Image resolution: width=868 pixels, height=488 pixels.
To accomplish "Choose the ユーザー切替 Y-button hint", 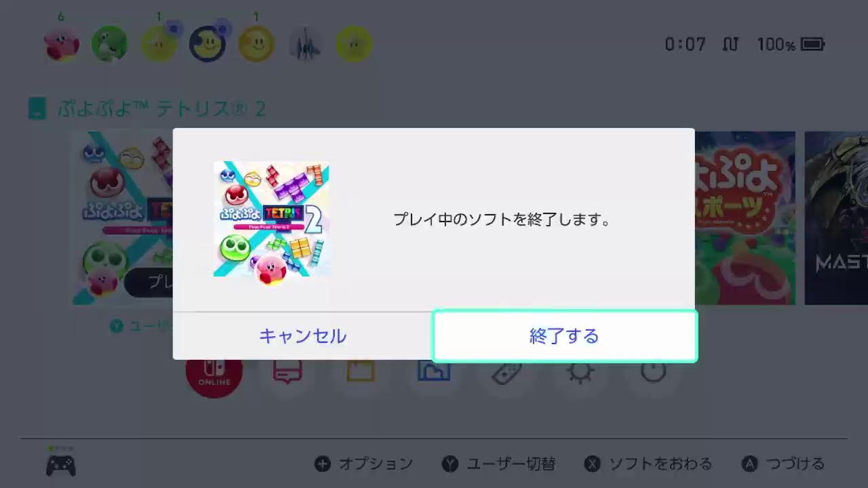I will tap(498, 464).
